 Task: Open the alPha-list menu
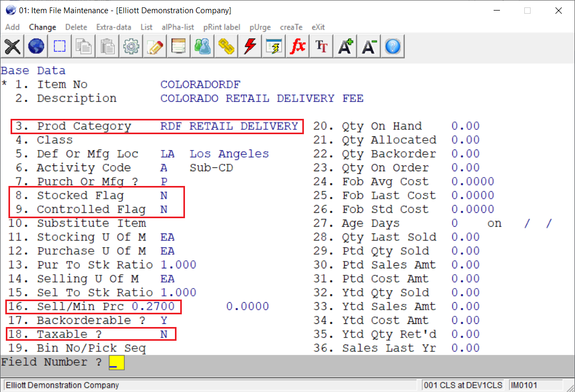coord(178,27)
